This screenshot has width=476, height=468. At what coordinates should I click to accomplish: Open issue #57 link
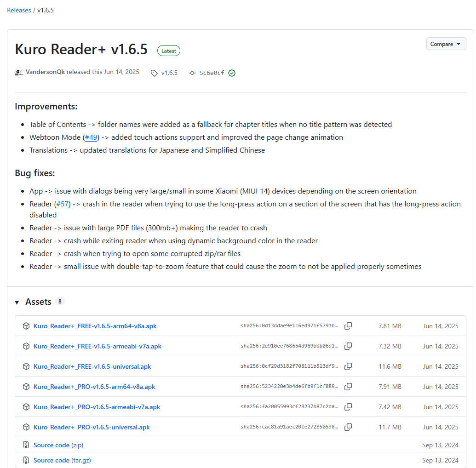63,204
